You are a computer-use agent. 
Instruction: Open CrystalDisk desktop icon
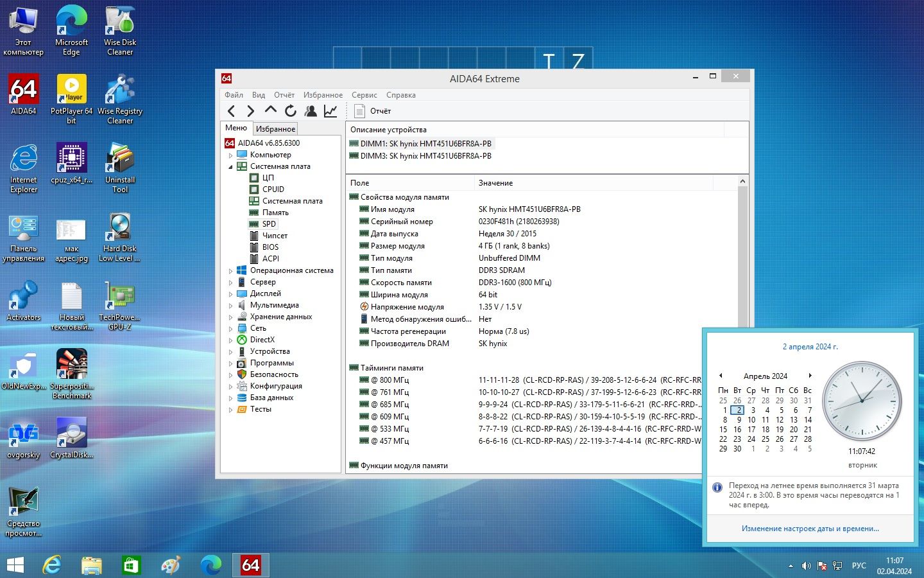[x=72, y=438]
